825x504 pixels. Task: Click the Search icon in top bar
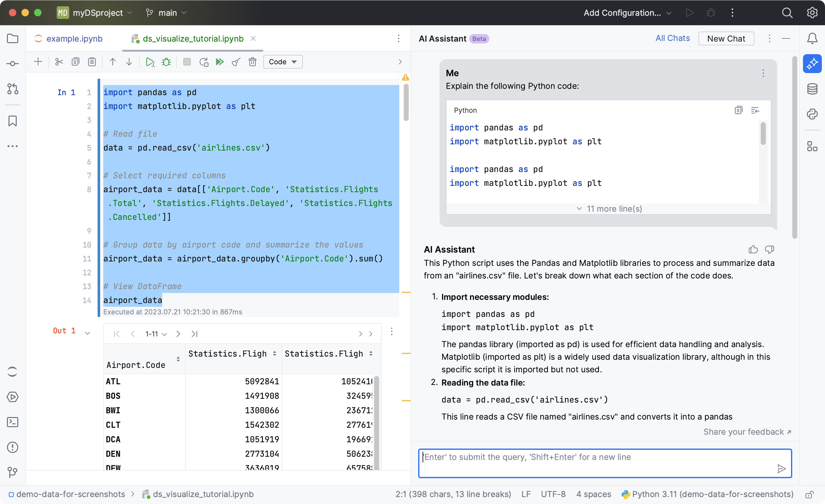pos(787,12)
